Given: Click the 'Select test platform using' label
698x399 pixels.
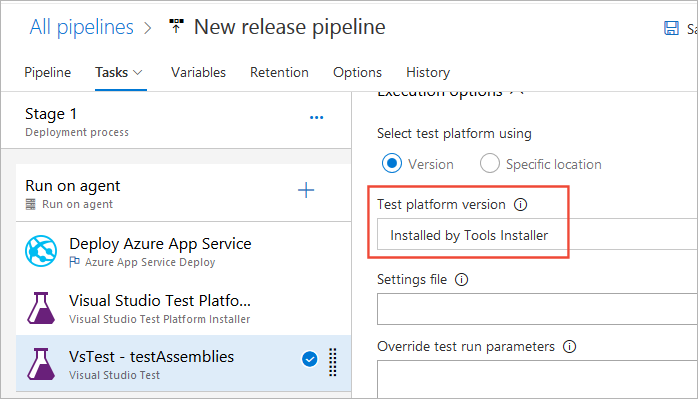Looking at the screenshot, I should click(x=454, y=134).
